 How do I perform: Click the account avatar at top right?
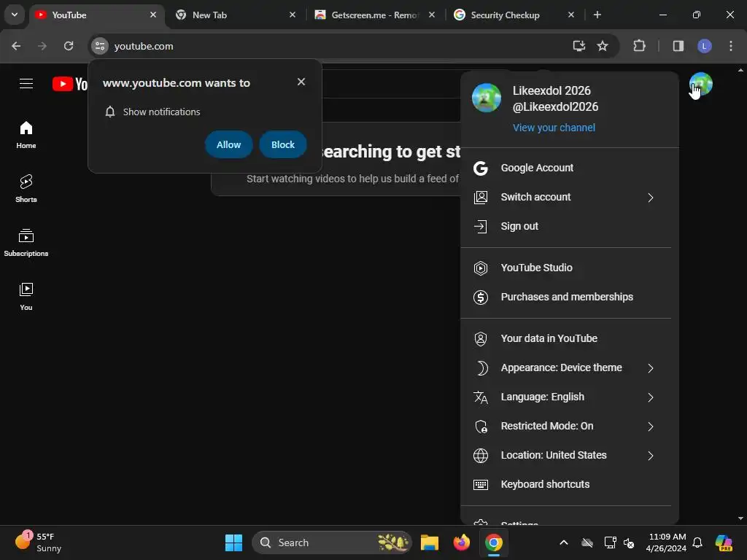(x=700, y=84)
